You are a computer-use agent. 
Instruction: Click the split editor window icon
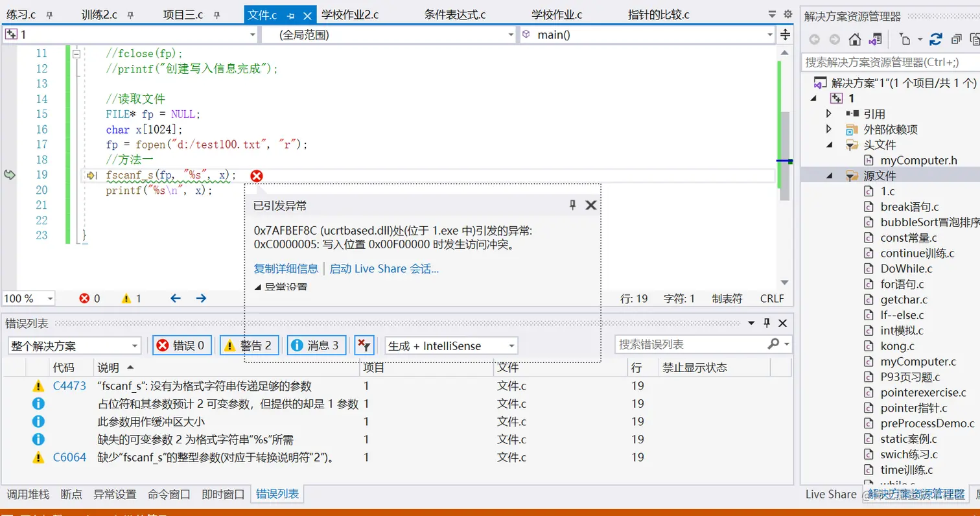click(x=786, y=34)
